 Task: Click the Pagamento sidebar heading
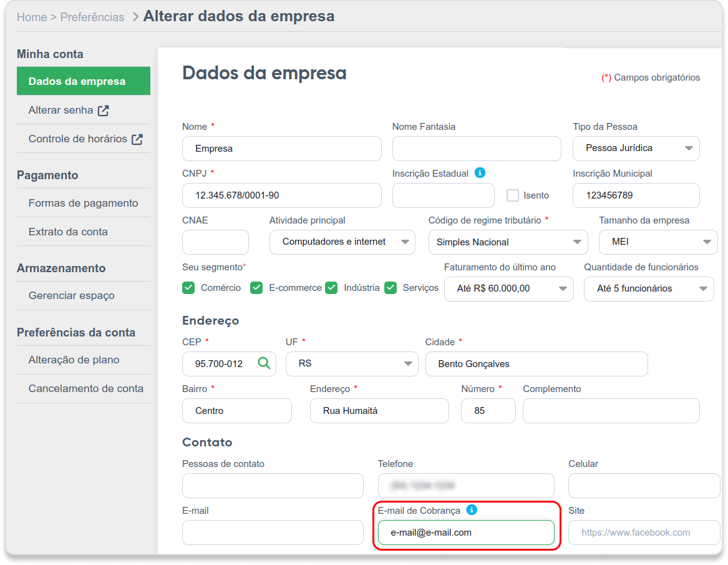47,175
